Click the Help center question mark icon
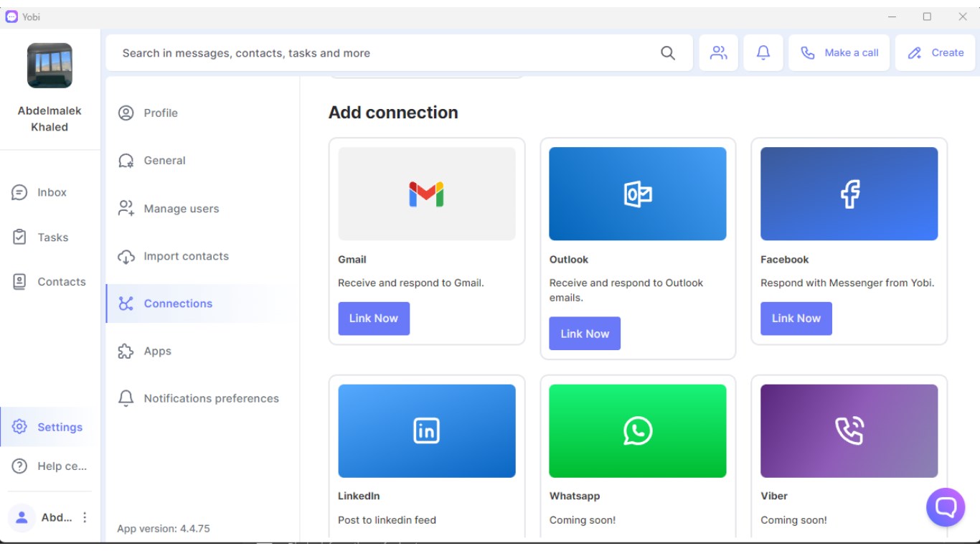The image size is (980, 551). (x=19, y=466)
